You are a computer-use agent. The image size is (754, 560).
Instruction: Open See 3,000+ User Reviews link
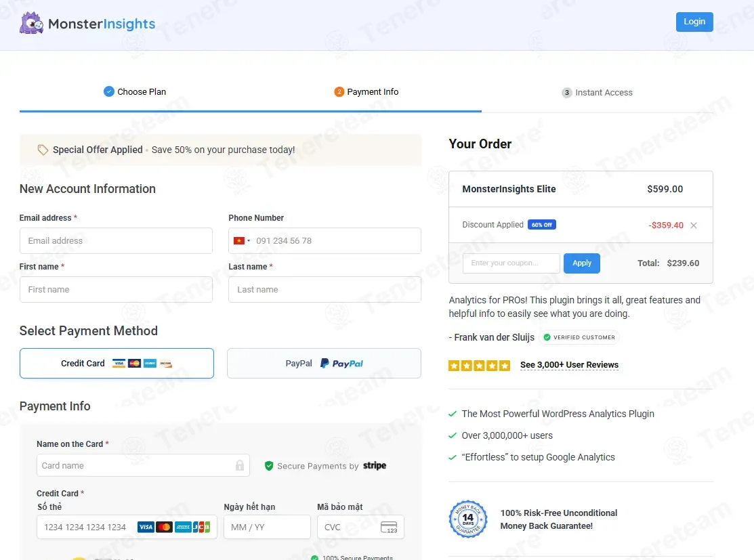tap(569, 365)
